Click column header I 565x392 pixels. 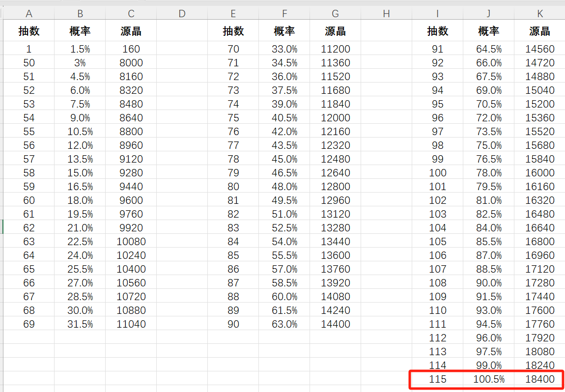tap(437, 14)
